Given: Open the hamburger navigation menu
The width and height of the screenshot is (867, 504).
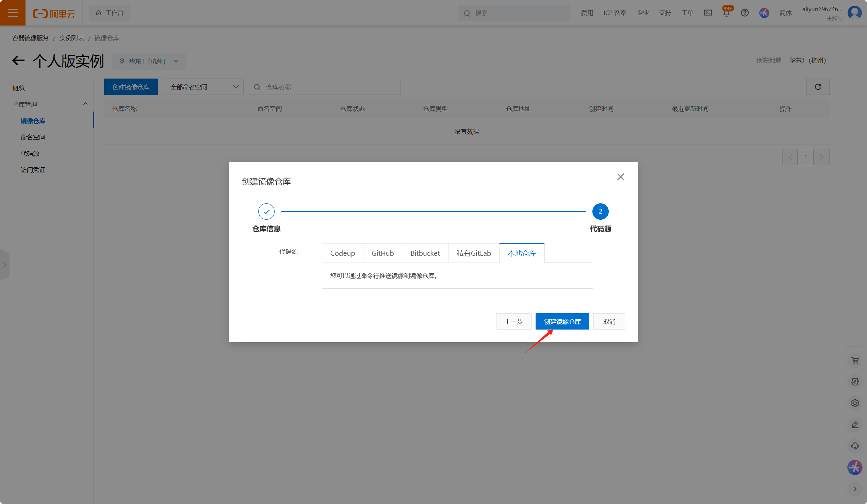Looking at the screenshot, I should tap(13, 13).
